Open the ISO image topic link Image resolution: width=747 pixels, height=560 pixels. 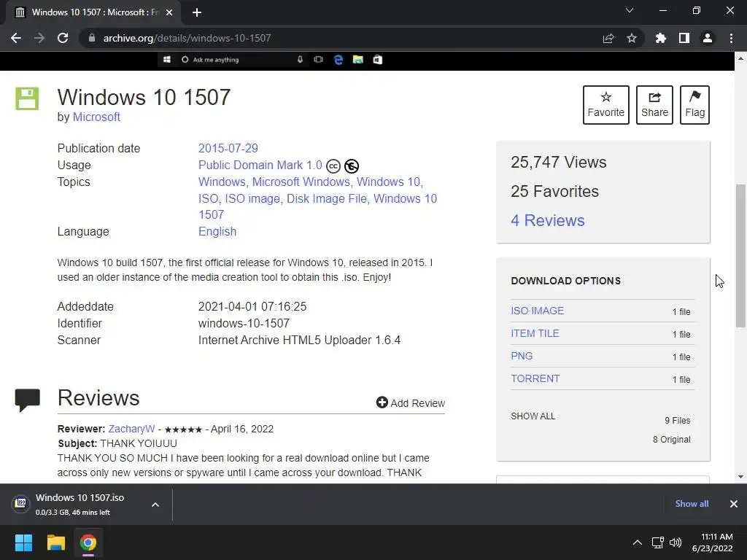252,198
